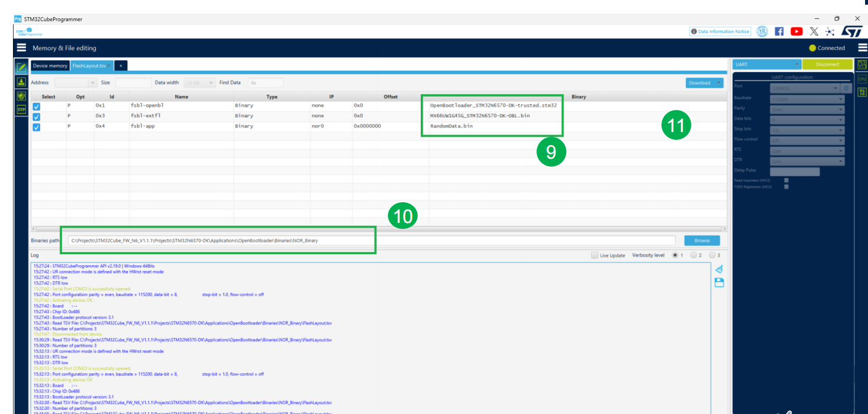Click the Disconnect button
The image size is (868, 414).
point(827,64)
